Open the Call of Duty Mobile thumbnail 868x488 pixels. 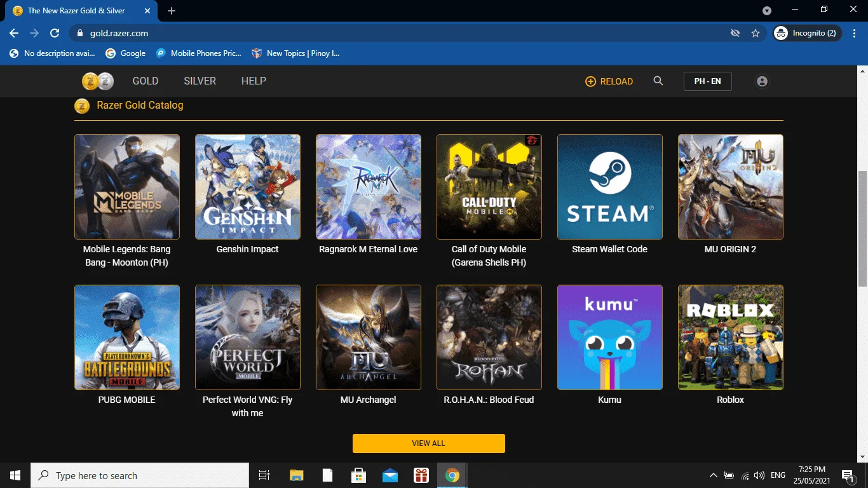pyautogui.click(x=489, y=187)
